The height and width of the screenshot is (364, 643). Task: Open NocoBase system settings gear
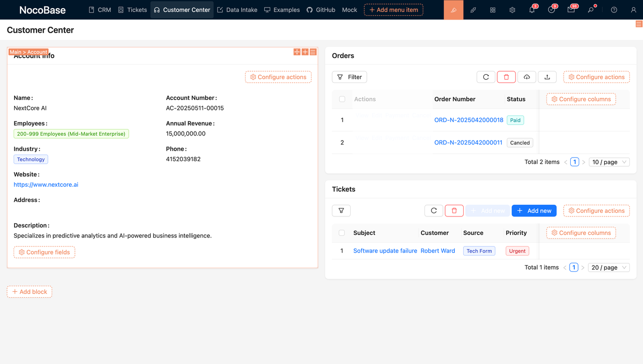[x=512, y=10]
